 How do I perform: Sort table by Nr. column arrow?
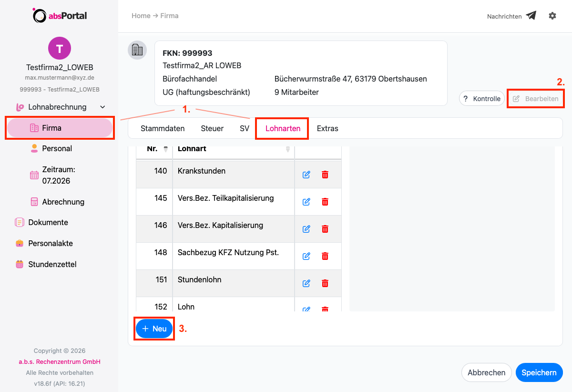[x=165, y=149]
